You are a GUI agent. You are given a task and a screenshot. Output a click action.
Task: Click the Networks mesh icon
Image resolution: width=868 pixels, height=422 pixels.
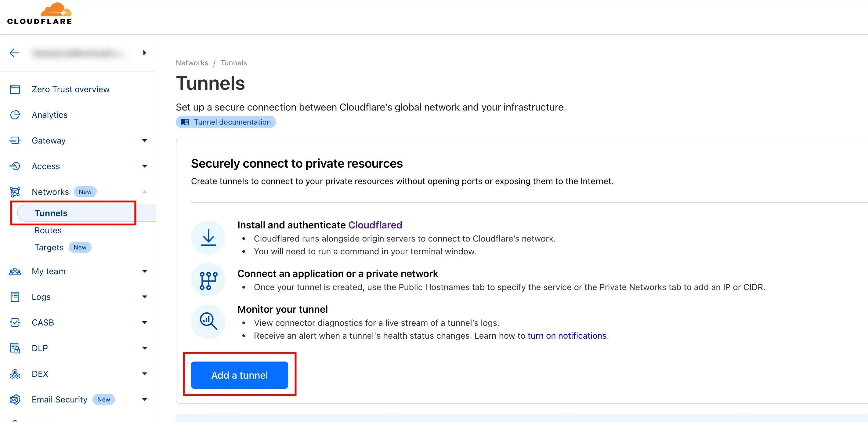pyautogui.click(x=15, y=192)
